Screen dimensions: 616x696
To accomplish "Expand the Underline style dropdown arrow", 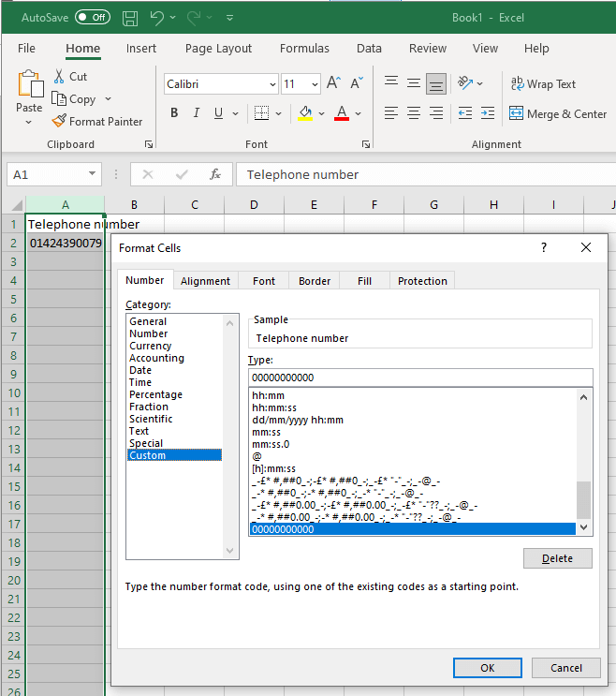I will (236, 113).
